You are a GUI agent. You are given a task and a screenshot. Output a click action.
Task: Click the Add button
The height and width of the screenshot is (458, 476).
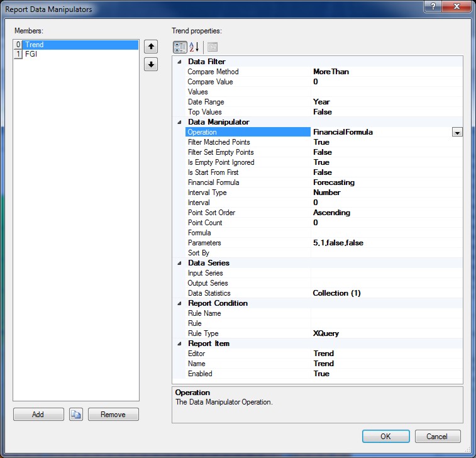(x=38, y=415)
